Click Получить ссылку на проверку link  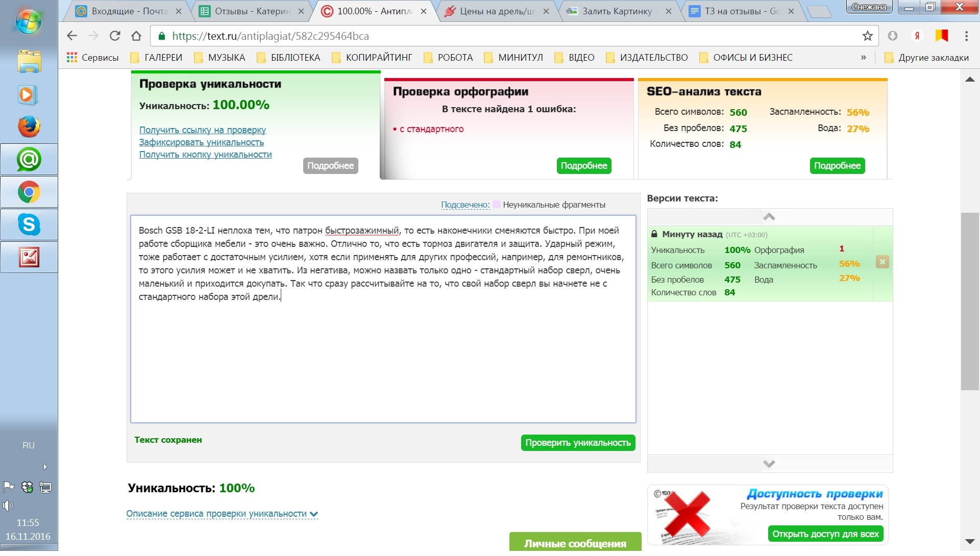203,130
